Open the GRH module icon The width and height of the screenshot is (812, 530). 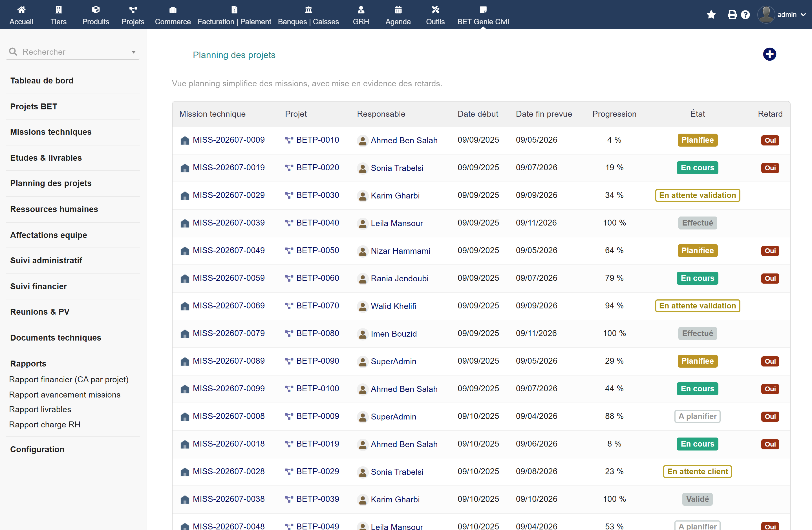361,10
